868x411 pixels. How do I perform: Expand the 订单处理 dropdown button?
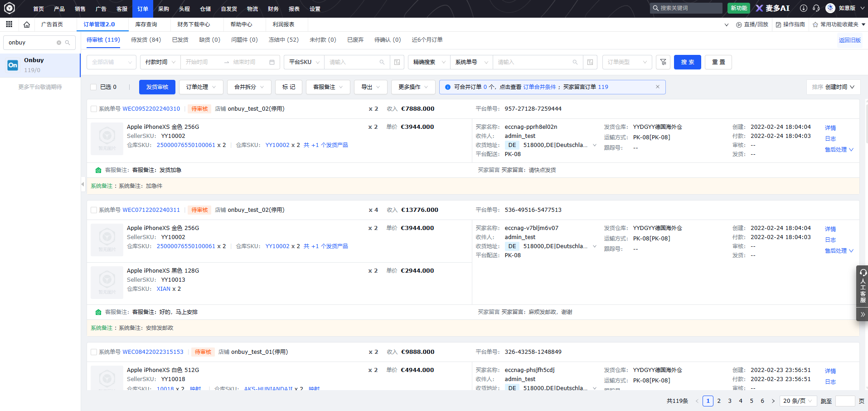coord(201,87)
